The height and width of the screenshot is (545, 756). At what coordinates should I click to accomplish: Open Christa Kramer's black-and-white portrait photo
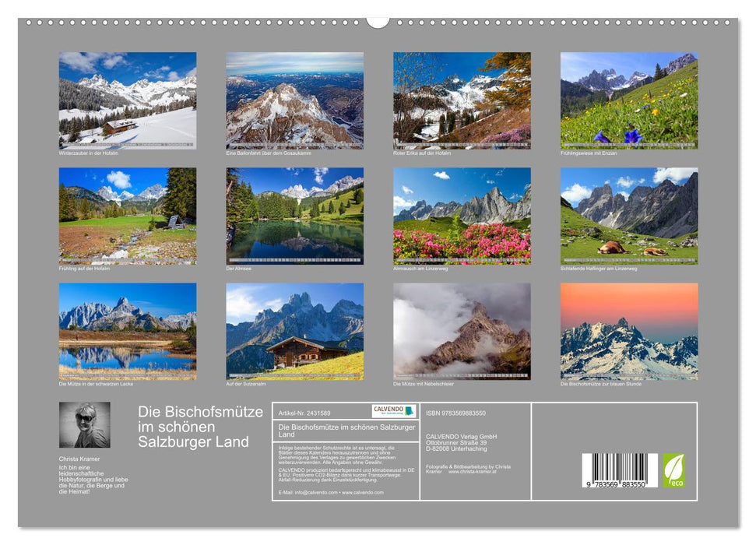[x=84, y=425]
